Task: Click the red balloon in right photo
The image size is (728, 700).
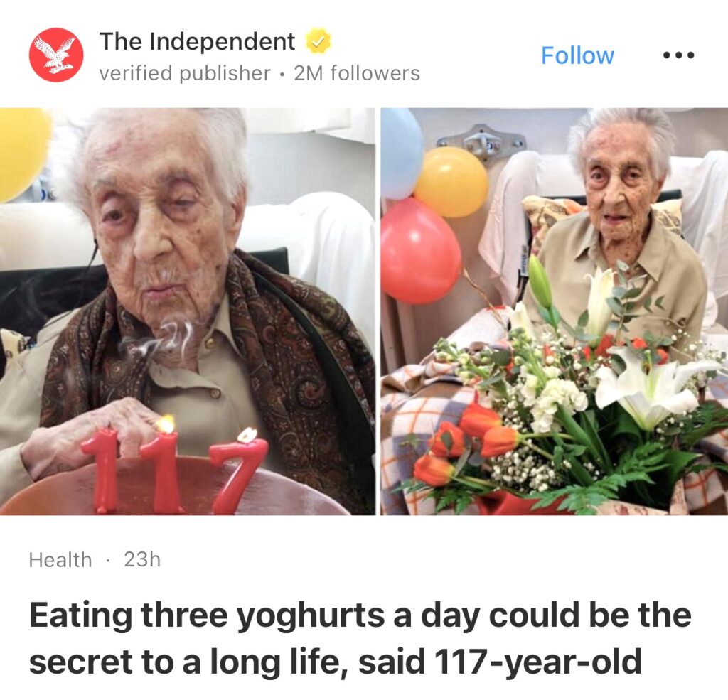Action: (x=421, y=251)
